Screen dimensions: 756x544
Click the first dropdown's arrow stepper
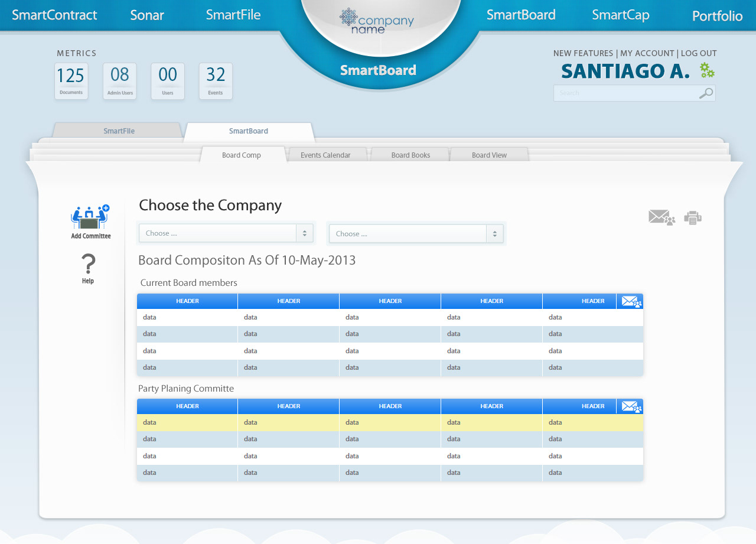305,233
